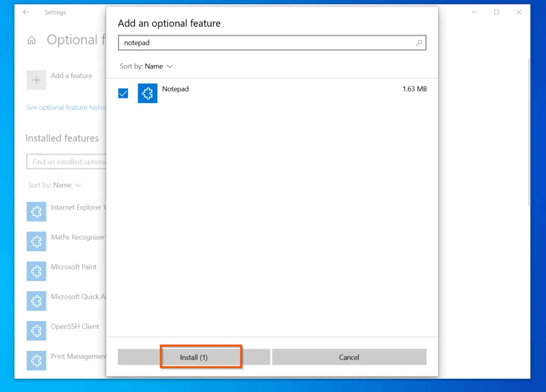Click the Microsoft Paint feature icon
Screen dimensions: 546x392
(37, 271)
